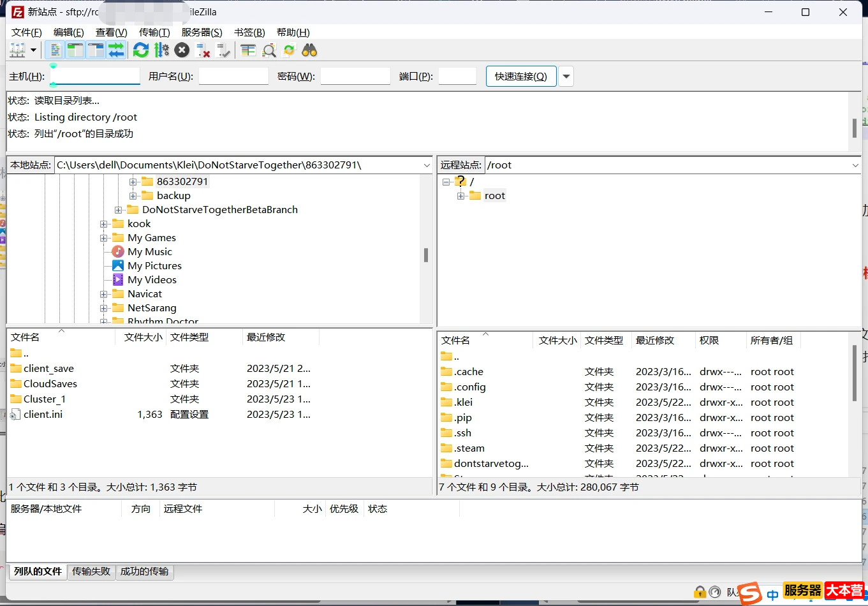The width and height of the screenshot is (868, 606).
Task: Collapse the remote / root node
Action: (446, 182)
